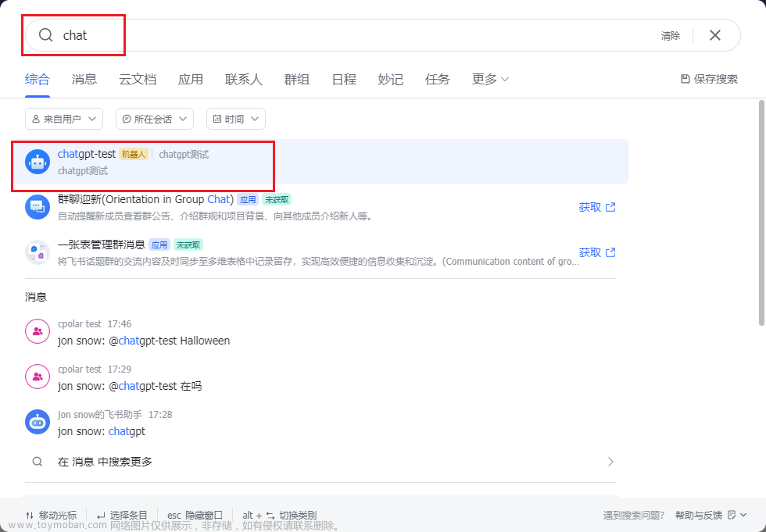Click the 应用 tag on 一张表管理群消息
The width and height of the screenshot is (766, 532).
159,245
